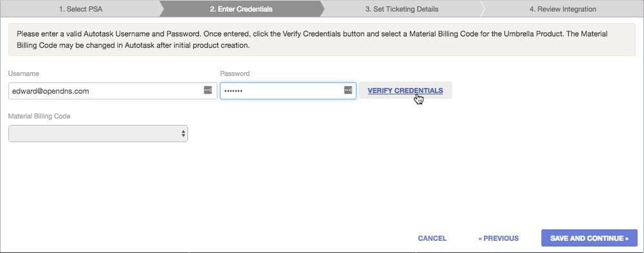
Task: Focus the Username input field
Action: [x=113, y=91]
